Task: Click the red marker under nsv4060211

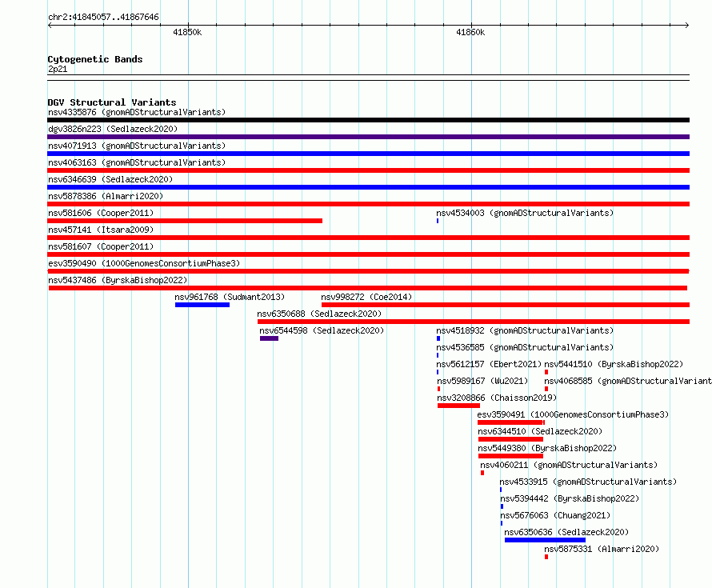Action: (x=482, y=473)
